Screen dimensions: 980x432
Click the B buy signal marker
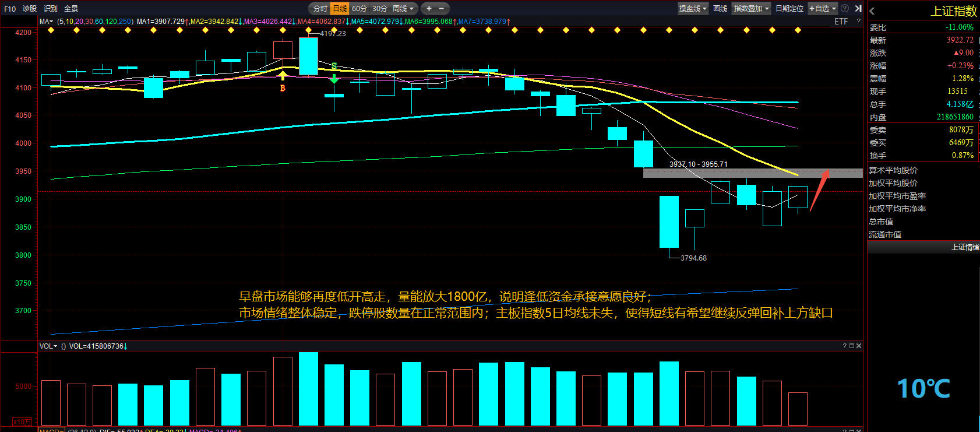coord(283,88)
